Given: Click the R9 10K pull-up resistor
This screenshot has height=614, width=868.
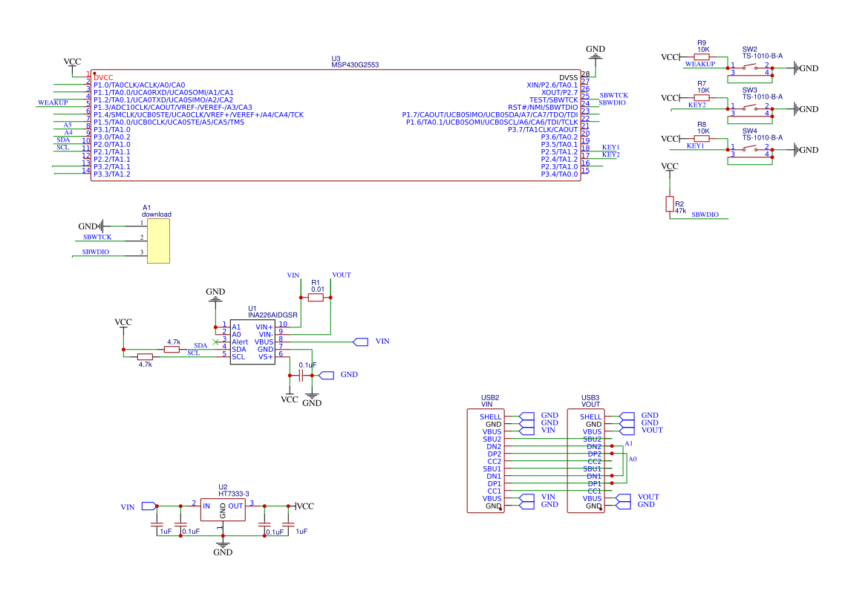Looking at the screenshot, I should (x=702, y=57).
